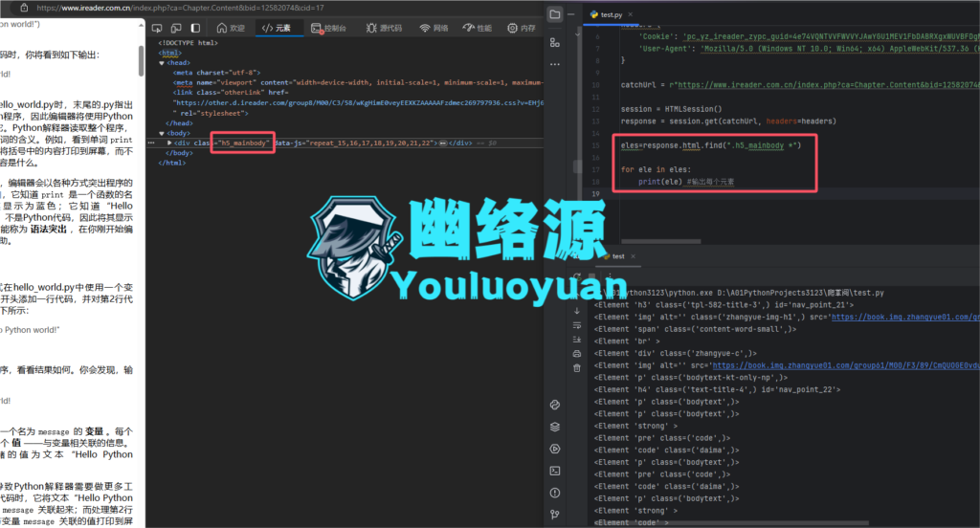Viewport: 980px width, 528px height.
Task: Open the 欢迎 (Welcome) tab in DevTools
Action: tap(231, 28)
